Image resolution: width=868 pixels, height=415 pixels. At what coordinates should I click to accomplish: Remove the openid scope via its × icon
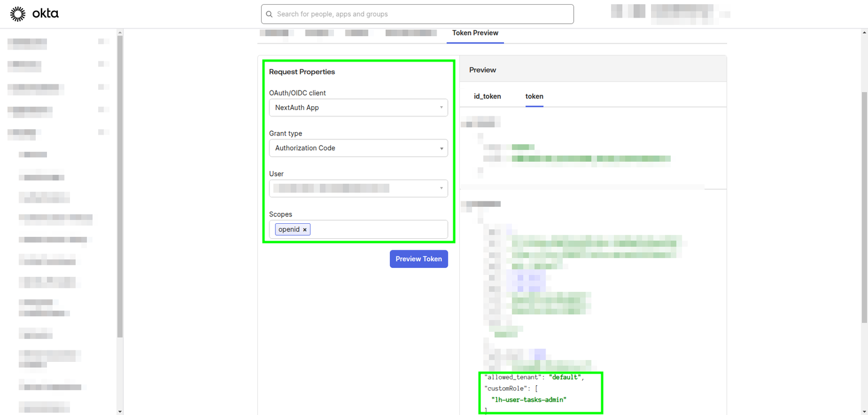coord(305,229)
